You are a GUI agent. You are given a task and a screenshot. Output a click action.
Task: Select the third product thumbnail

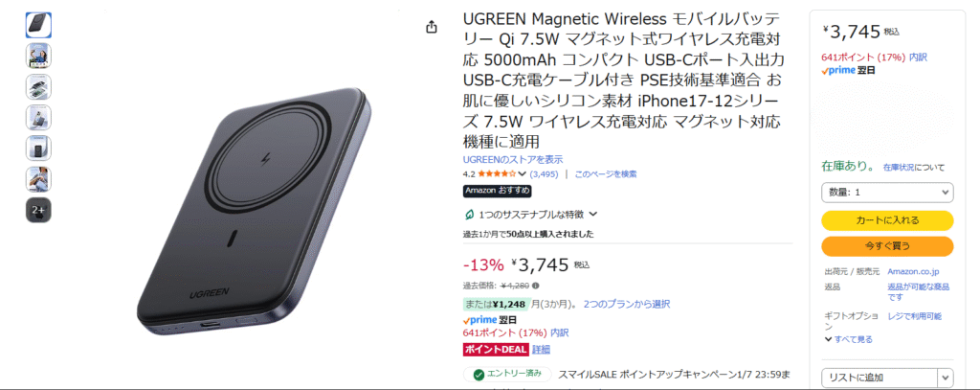coord(38,87)
